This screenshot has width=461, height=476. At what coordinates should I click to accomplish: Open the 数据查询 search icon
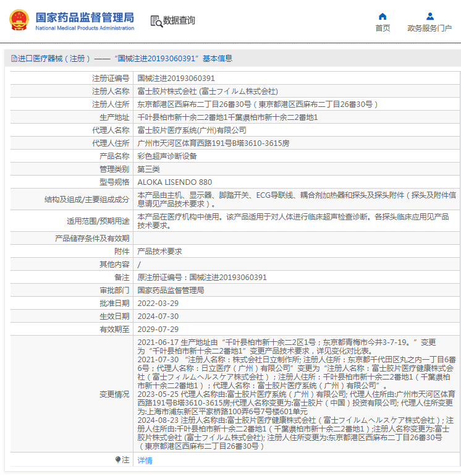(x=156, y=21)
